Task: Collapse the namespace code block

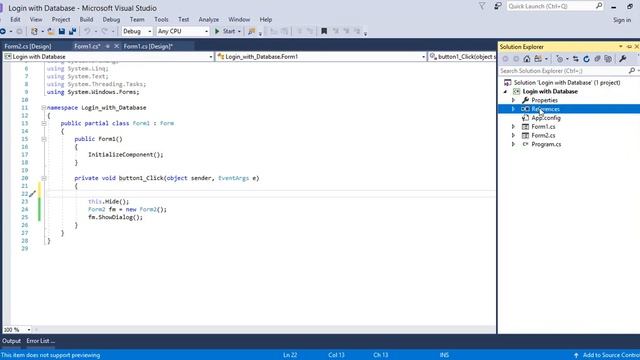Action: click(43, 108)
